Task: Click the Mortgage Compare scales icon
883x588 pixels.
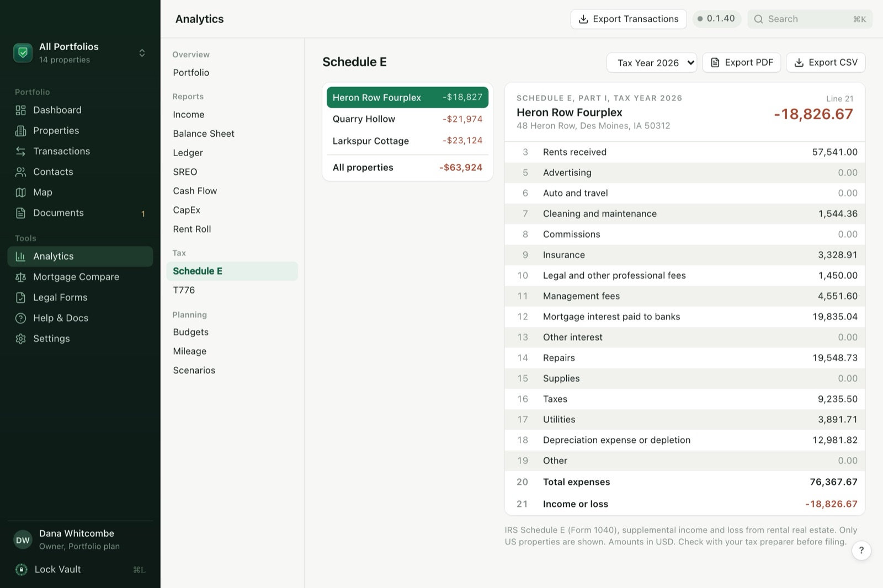Action: click(x=20, y=277)
